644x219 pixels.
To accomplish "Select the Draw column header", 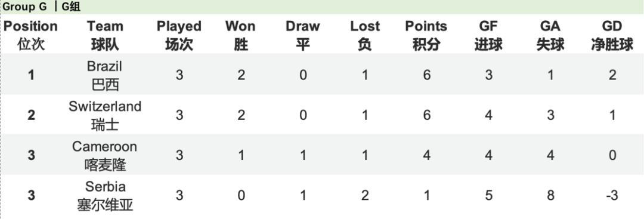I will [x=303, y=35].
